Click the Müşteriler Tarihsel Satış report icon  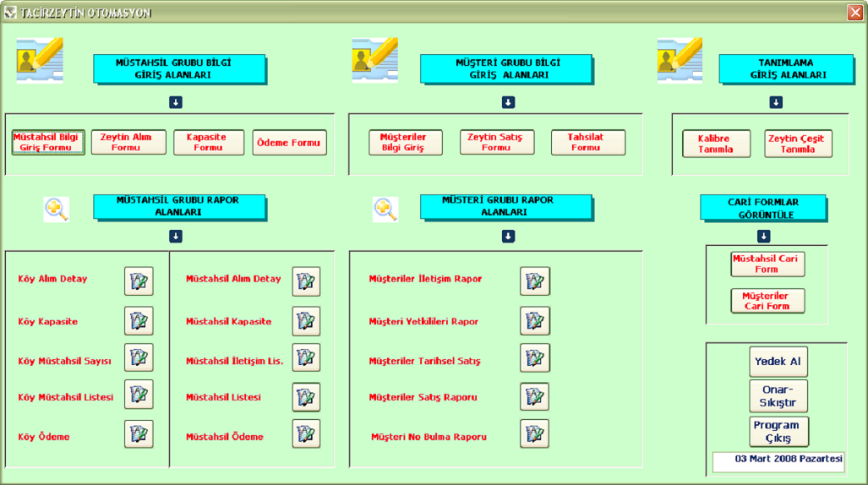click(534, 358)
